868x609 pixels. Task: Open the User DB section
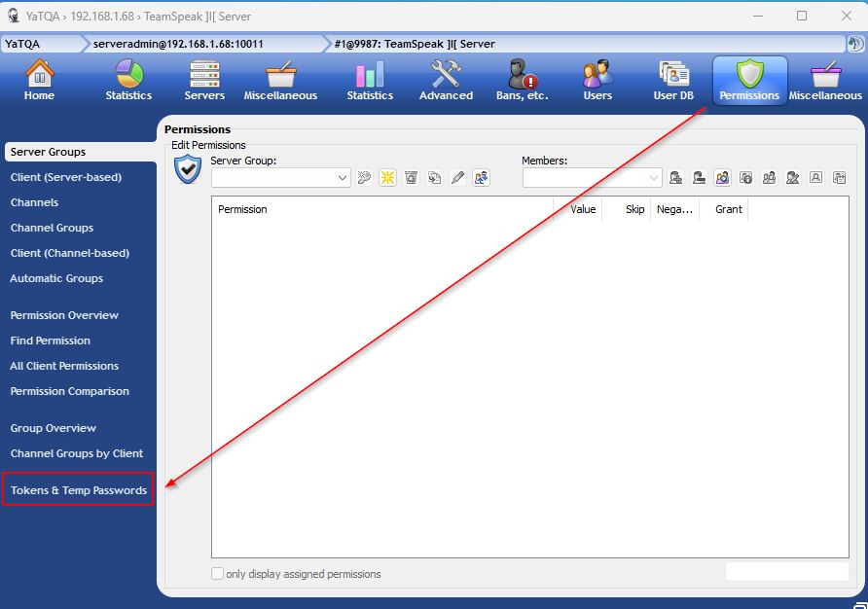pyautogui.click(x=673, y=80)
